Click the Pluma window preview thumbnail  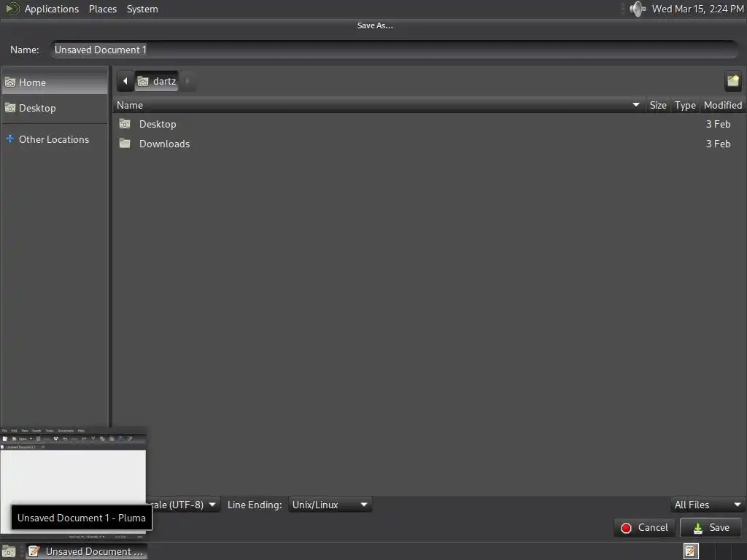[x=74, y=480]
